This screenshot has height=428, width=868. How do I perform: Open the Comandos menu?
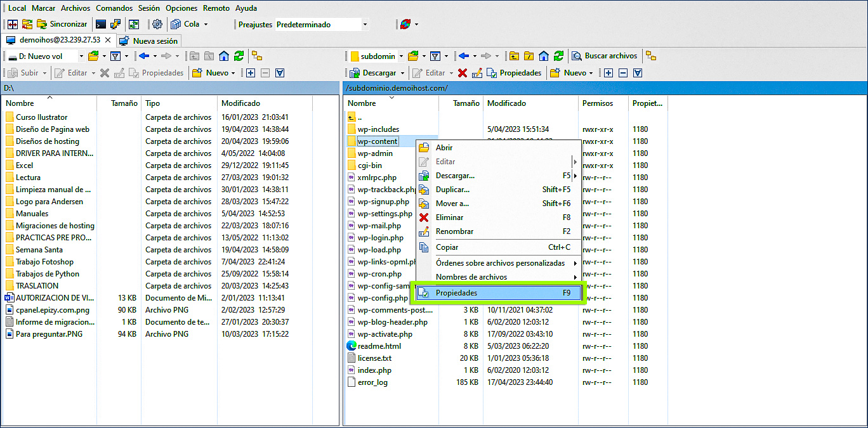114,8
